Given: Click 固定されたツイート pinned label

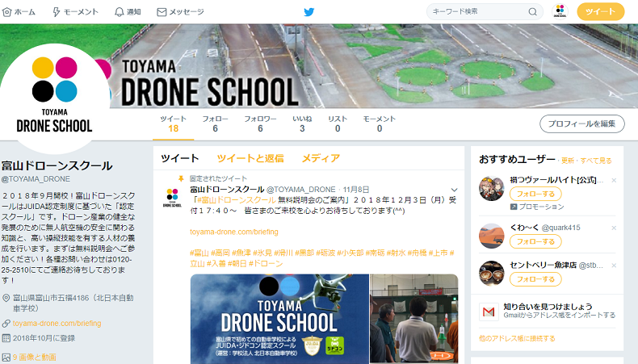Looking at the screenshot, I should point(218,178).
